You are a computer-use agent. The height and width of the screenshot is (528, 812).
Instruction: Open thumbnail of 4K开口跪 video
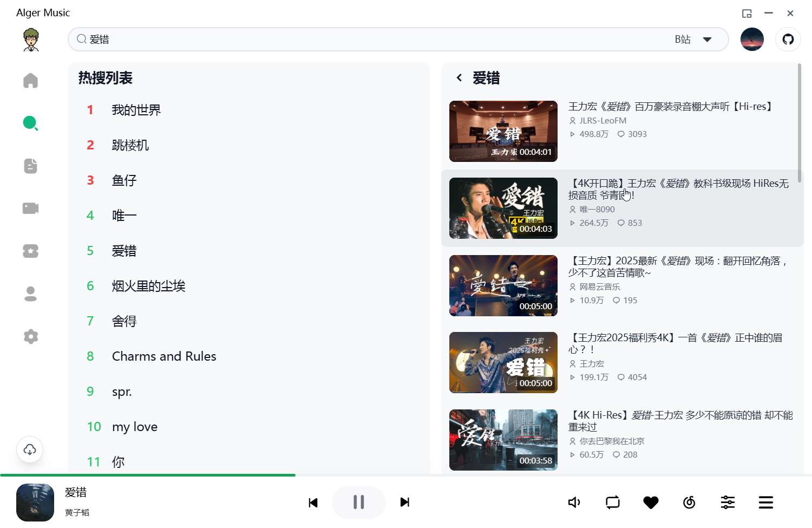point(503,208)
